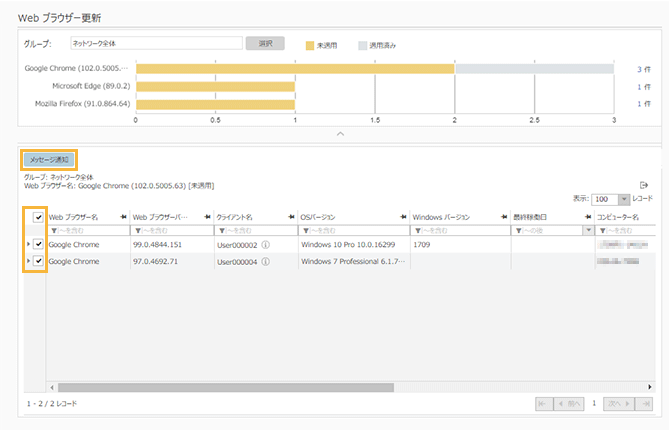Click info icon next to User000004

pos(266,261)
